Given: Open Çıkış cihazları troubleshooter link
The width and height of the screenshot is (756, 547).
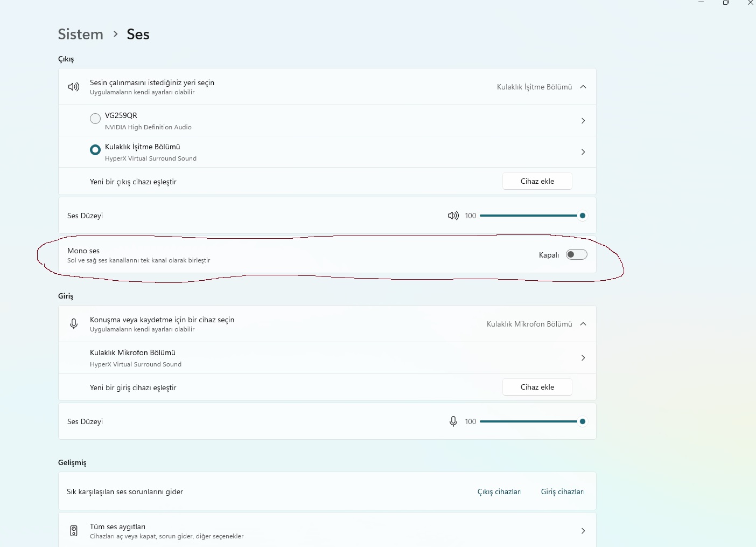Looking at the screenshot, I should tap(499, 491).
